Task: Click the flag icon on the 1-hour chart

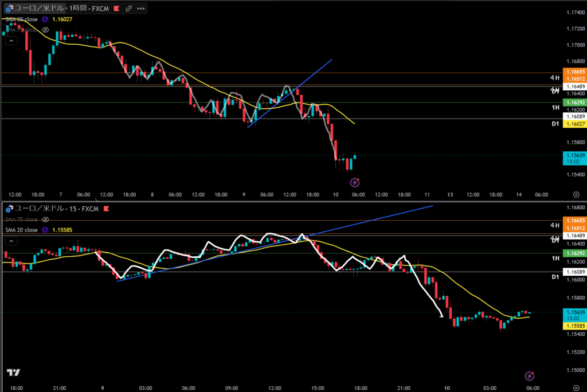Action: coord(116,9)
